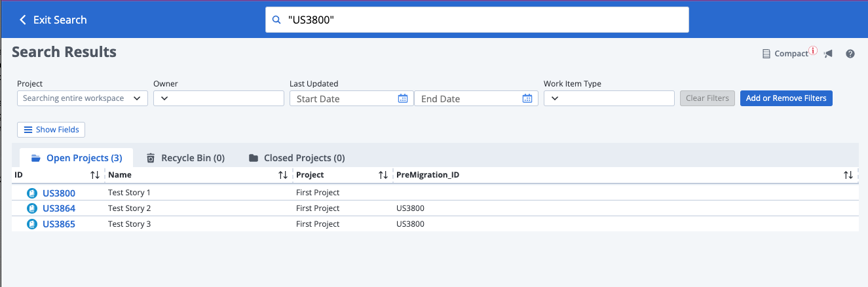Switch to the Recycle Bin tab
The width and height of the screenshot is (868, 287).
click(185, 158)
